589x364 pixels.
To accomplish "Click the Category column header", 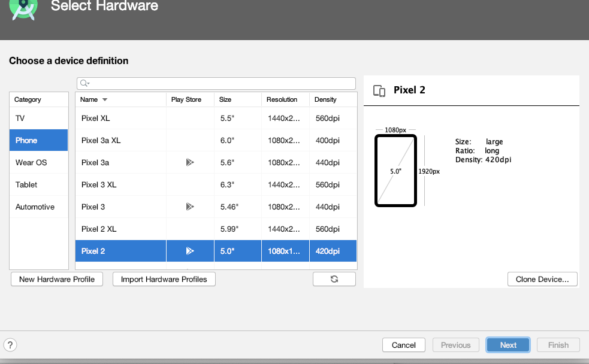I will pos(39,99).
